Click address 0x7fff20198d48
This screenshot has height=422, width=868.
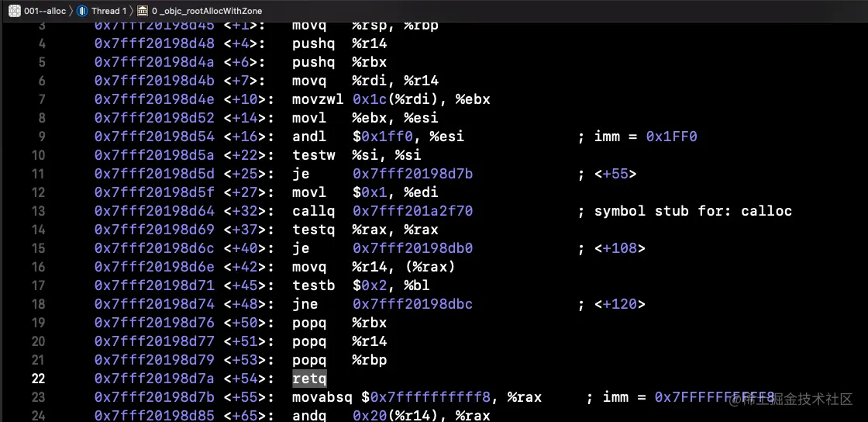click(x=154, y=43)
